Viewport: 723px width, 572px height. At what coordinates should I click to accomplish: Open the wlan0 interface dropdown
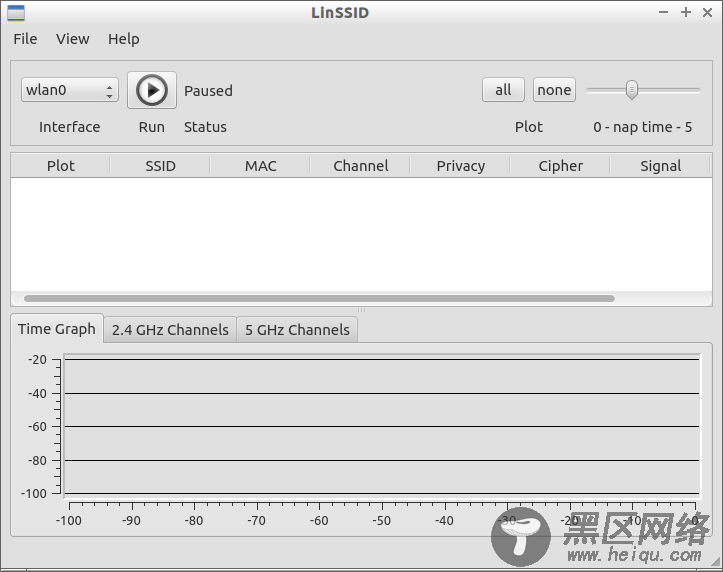click(x=70, y=90)
